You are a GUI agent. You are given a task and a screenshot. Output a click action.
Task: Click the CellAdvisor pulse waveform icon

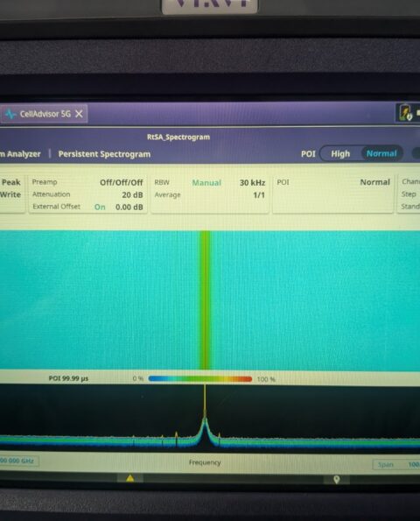[10, 115]
